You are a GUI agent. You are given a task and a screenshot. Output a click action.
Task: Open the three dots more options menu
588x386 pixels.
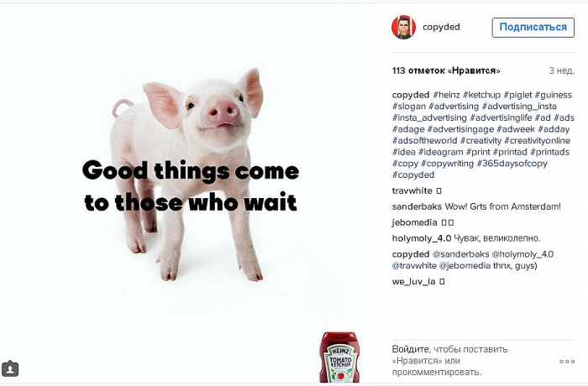(567, 362)
